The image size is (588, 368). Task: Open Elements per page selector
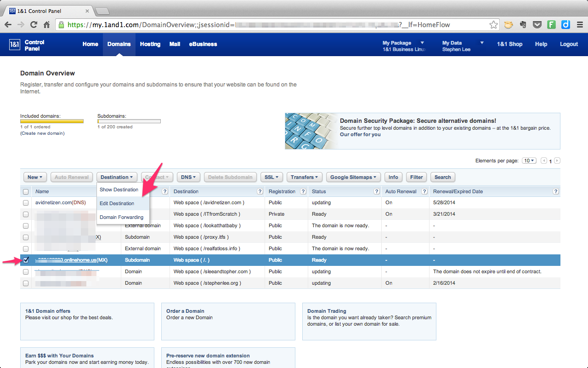click(x=529, y=161)
